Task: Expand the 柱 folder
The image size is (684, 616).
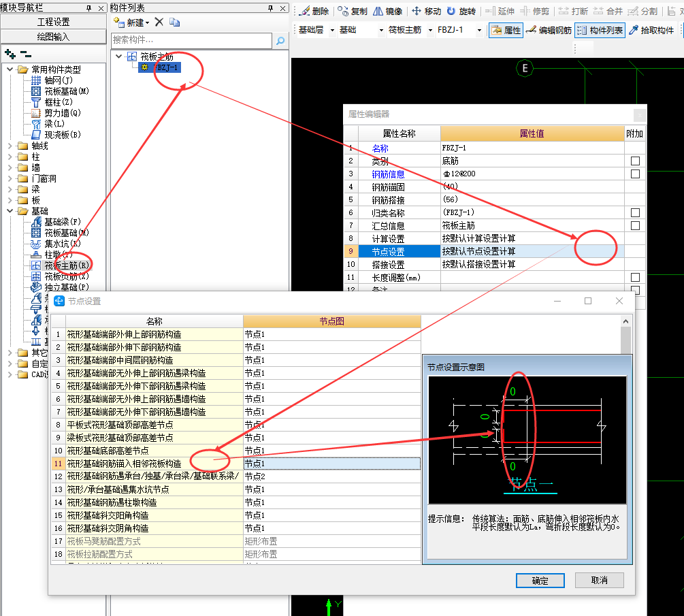Action: pos(10,157)
